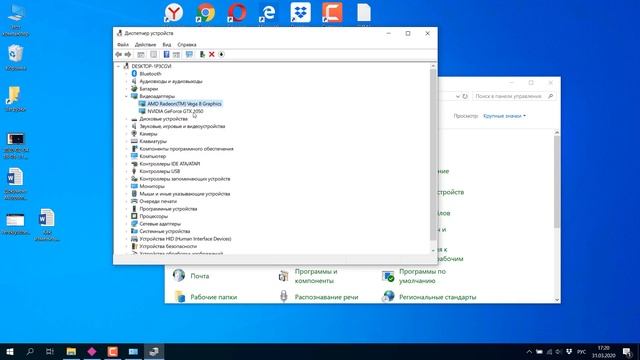
Task: Open the Крупные значки view dropdown
Action: [504, 116]
